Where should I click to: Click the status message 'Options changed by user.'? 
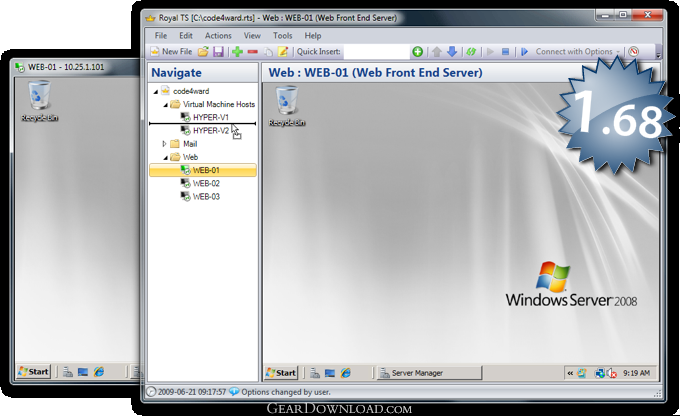coord(286,392)
